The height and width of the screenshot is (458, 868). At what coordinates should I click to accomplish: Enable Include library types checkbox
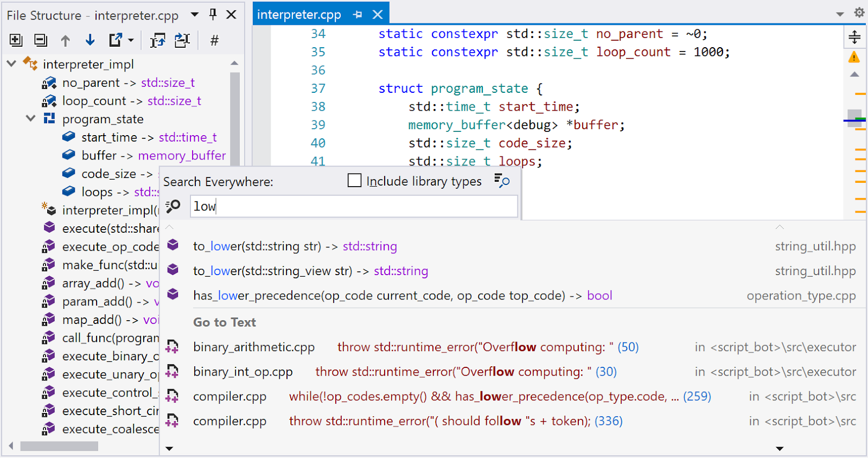pyautogui.click(x=354, y=181)
